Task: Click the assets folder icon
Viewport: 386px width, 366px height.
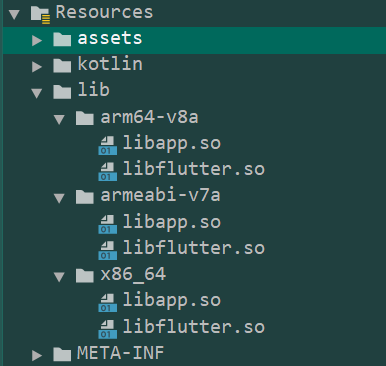Action: click(62, 39)
